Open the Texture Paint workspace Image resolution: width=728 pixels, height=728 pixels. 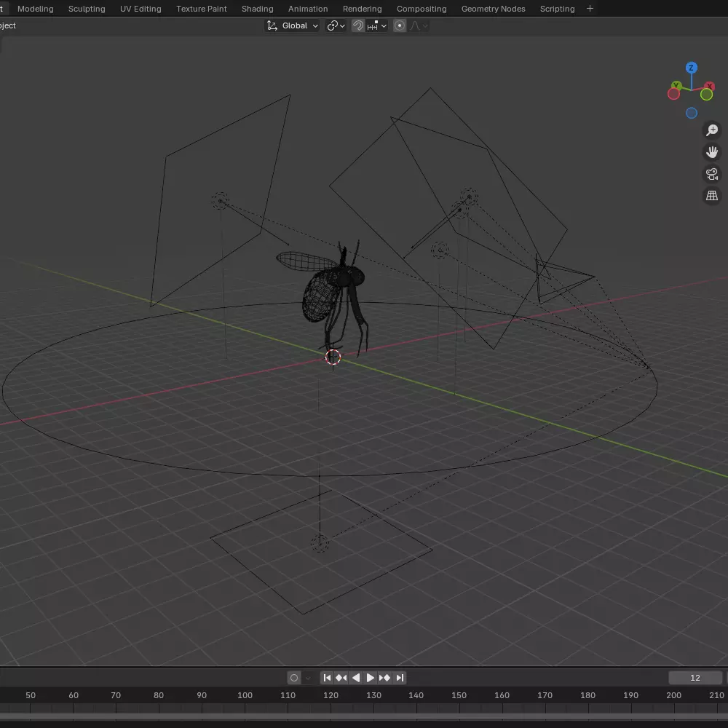tap(202, 9)
